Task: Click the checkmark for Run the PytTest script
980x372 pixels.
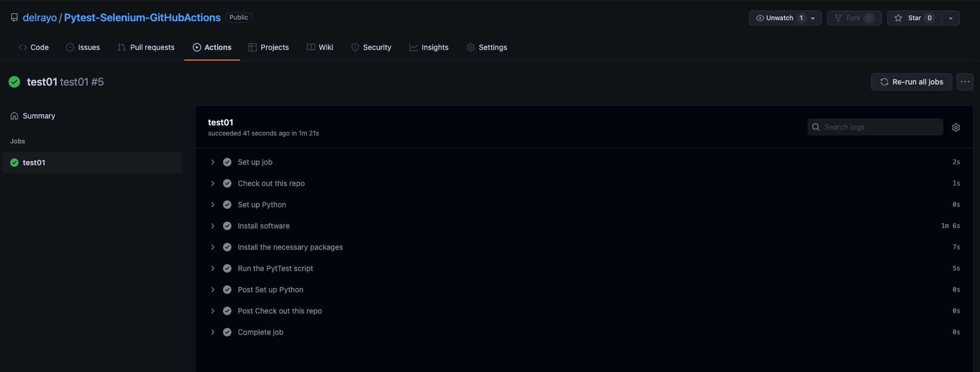Action: (x=227, y=268)
